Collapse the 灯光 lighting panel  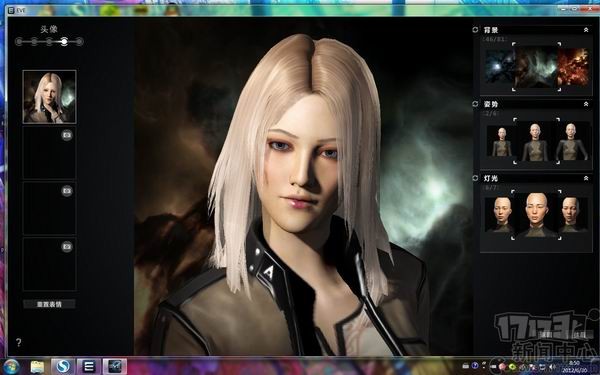(x=586, y=178)
